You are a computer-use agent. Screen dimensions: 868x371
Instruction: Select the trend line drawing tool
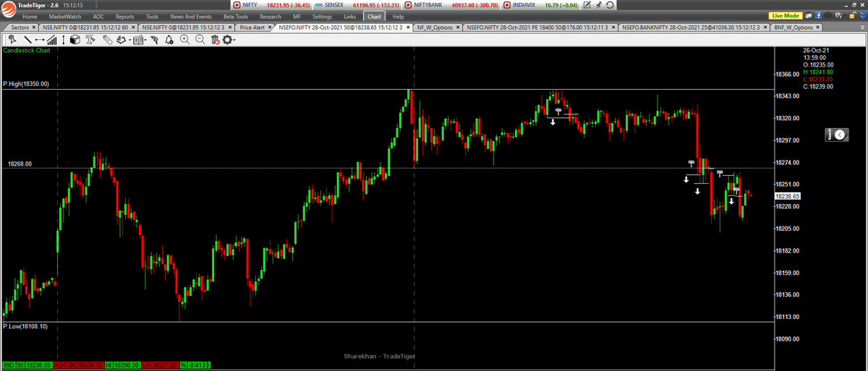27,40
